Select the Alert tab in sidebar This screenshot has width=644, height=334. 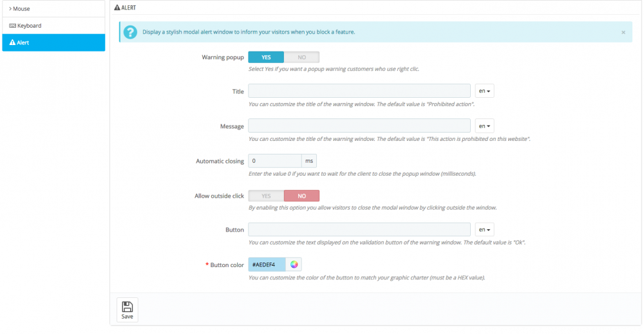[53, 42]
